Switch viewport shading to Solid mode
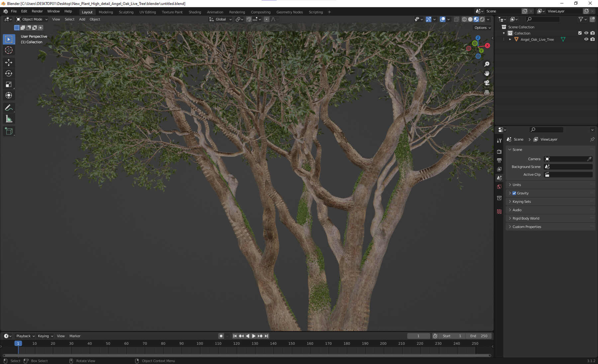The height and width of the screenshot is (364, 598). [x=470, y=19]
